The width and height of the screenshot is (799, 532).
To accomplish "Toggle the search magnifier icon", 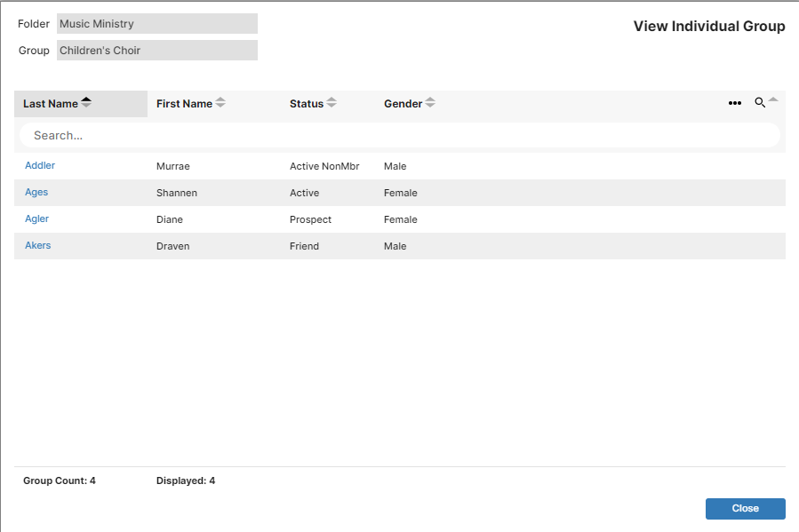I will [760, 103].
